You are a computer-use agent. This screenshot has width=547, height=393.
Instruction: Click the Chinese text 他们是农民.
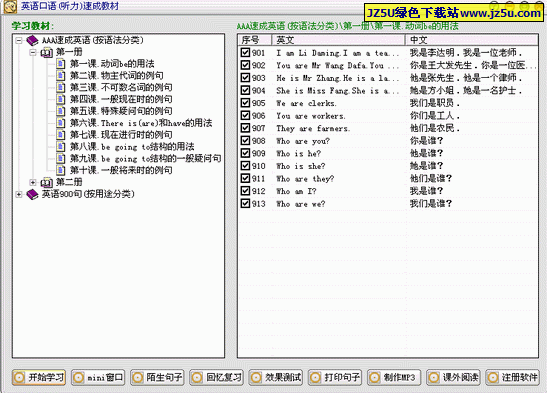[x=435, y=128]
